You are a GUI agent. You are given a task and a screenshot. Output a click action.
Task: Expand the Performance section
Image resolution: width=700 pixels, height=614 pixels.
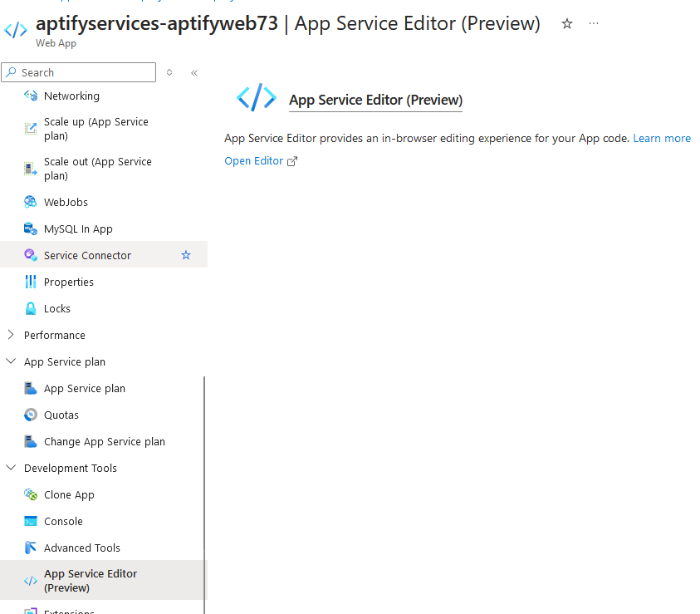click(x=11, y=335)
